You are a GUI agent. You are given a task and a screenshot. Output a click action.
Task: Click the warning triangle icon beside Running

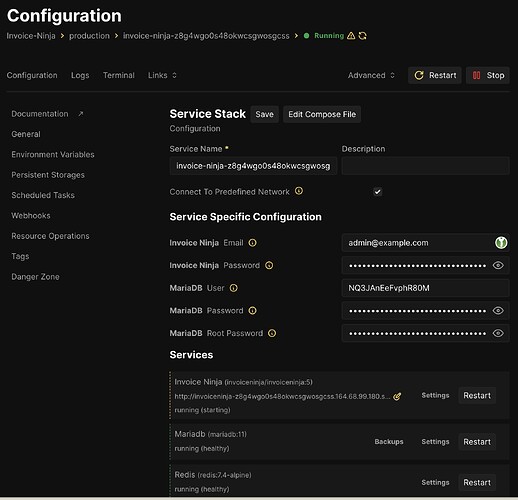click(351, 36)
